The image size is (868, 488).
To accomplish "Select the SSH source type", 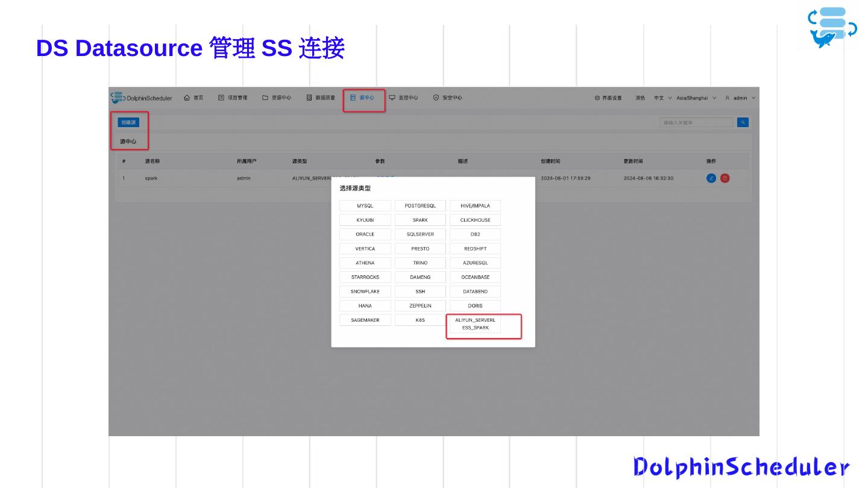I will pos(420,292).
